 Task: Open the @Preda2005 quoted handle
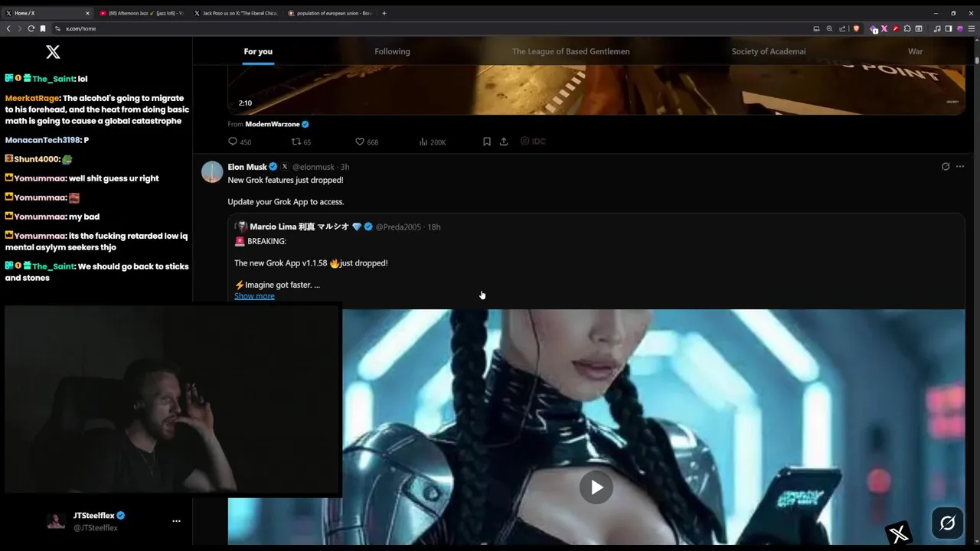coord(398,227)
